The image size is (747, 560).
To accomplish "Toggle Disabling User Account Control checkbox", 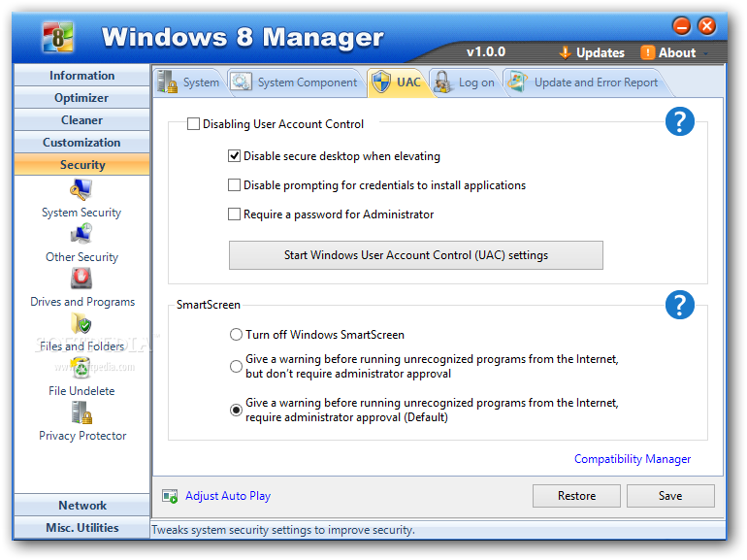I will pyautogui.click(x=193, y=124).
